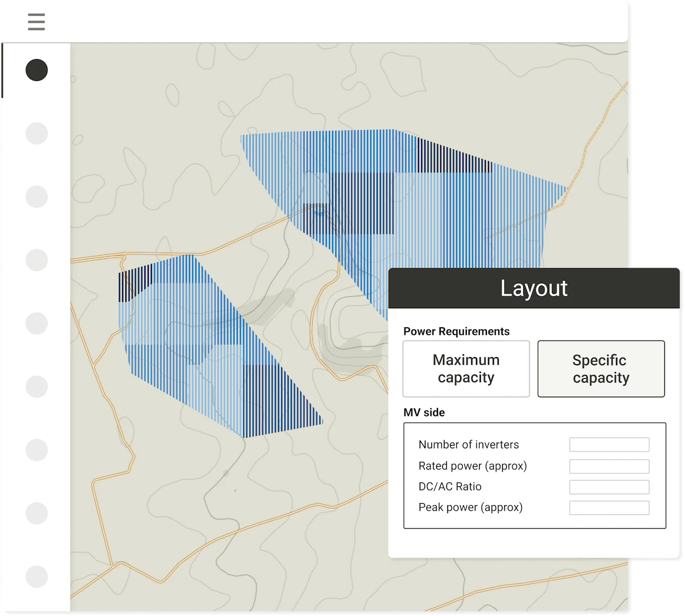Viewport: 685px width, 616px height.
Task: Select the dark active sidebar circle
Action: [x=37, y=70]
